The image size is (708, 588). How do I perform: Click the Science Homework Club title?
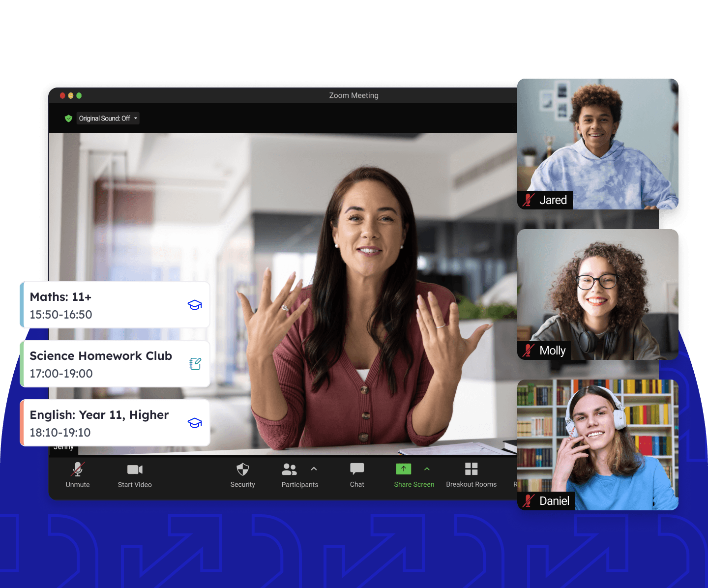pos(101,356)
